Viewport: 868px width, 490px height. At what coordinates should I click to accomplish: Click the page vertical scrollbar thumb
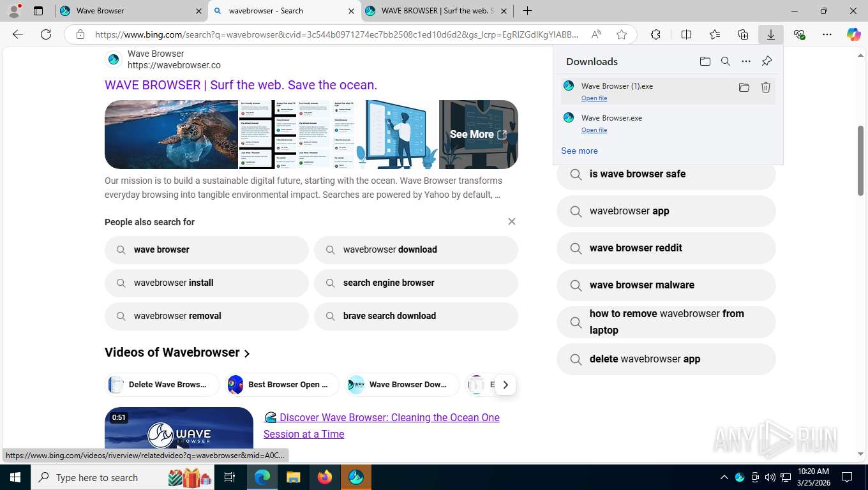(860, 161)
